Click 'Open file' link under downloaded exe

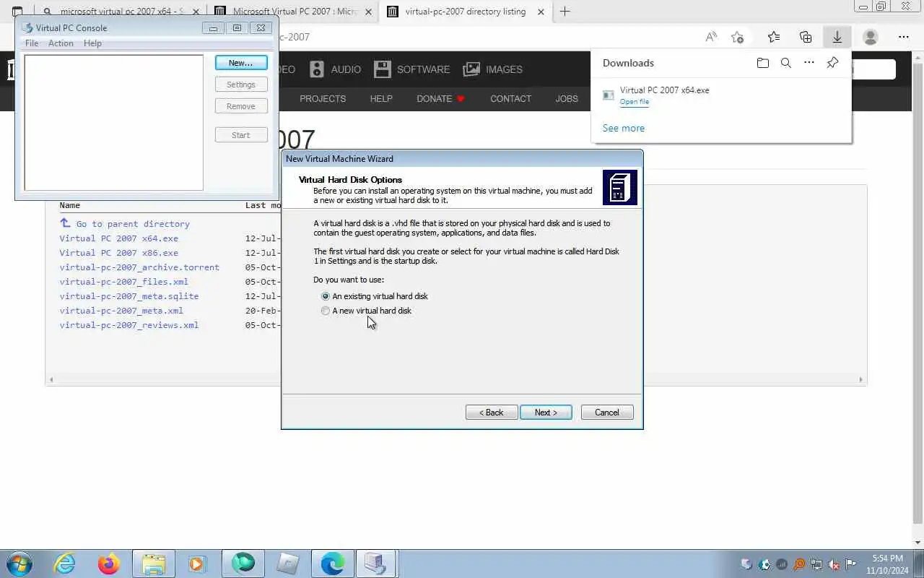coord(635,102)
